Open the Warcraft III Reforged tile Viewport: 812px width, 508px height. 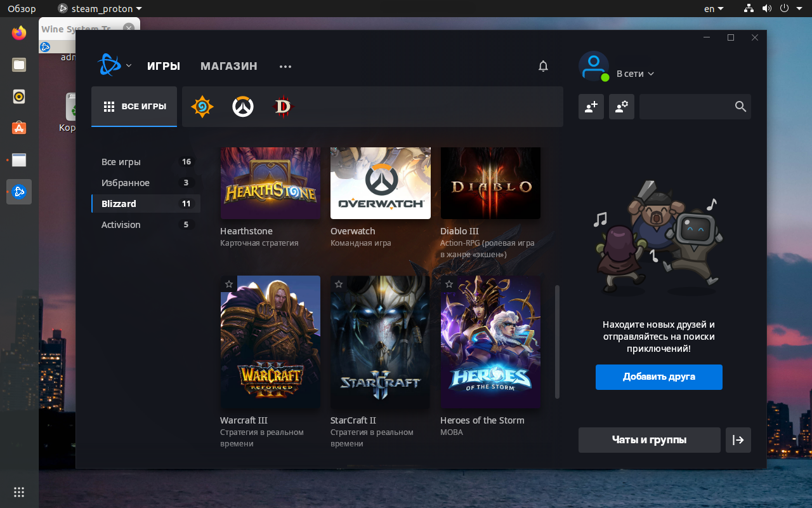[270, 342]
